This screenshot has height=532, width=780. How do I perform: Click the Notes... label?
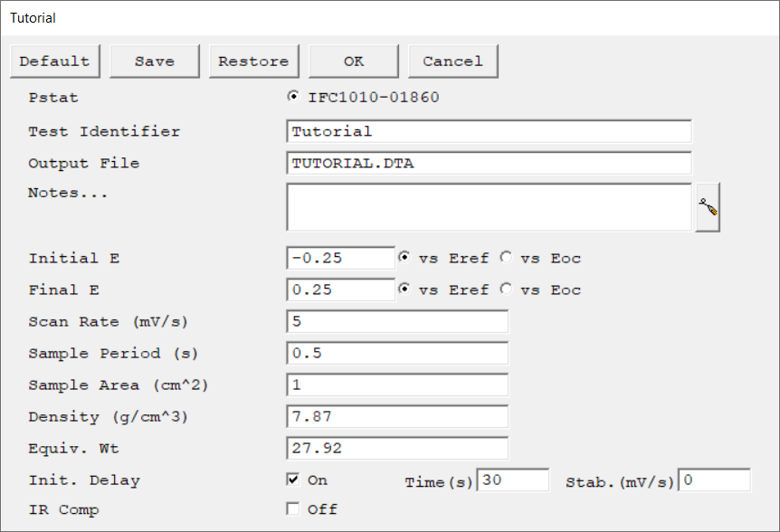click(68, 193)
